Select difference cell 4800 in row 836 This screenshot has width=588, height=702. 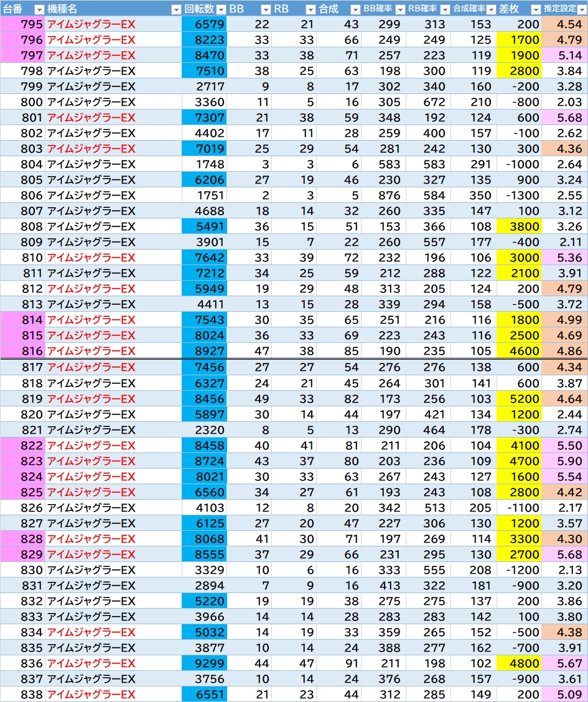tap(519, 663)
